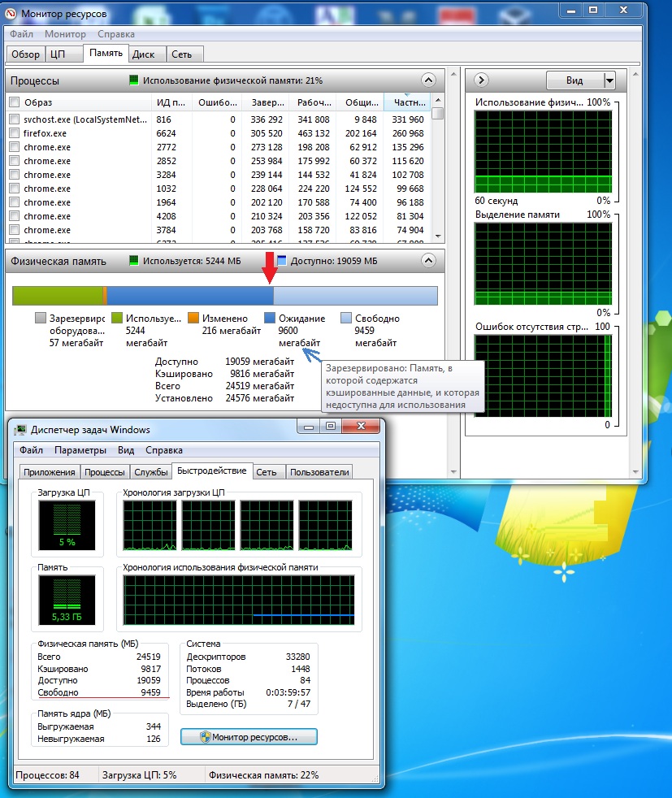The image size is (672, 798).
Task: Click the Resource Monitor title bar icon
Action: pos(11,13)
